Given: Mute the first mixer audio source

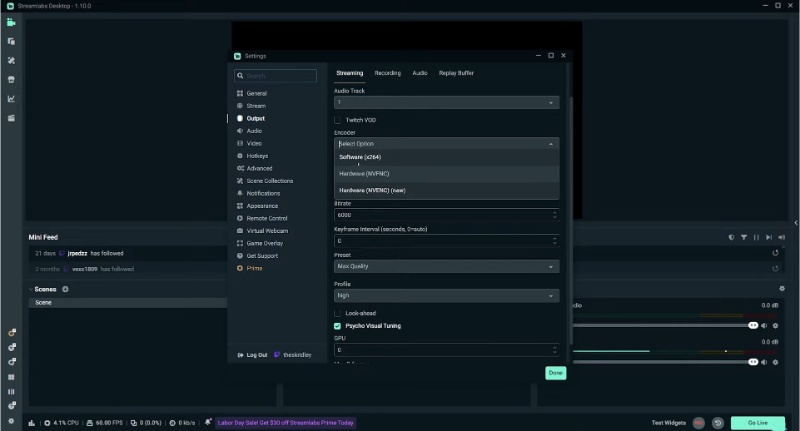Looking at the screenshot, I should (764, 326).
